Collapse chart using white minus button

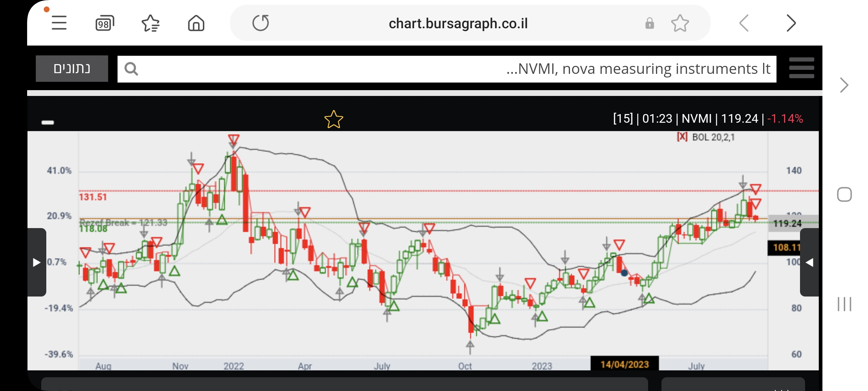click(48, 122)
